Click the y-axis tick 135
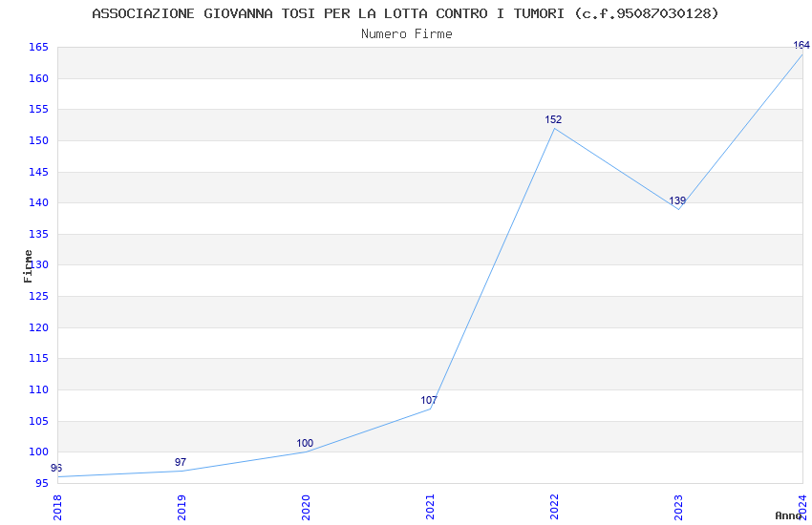 (38, 234)
